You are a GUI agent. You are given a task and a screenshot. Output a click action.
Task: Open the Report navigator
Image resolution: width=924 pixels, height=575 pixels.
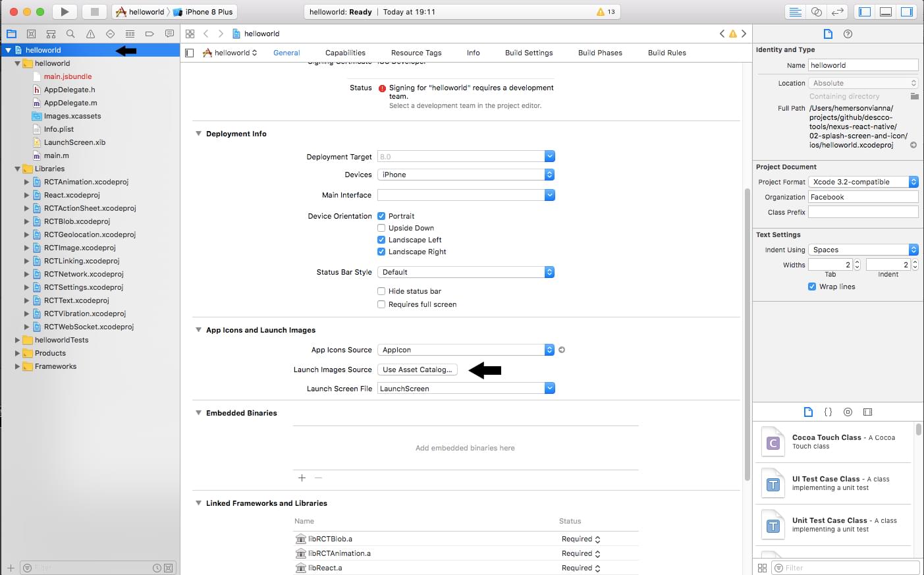pos(169,34)
